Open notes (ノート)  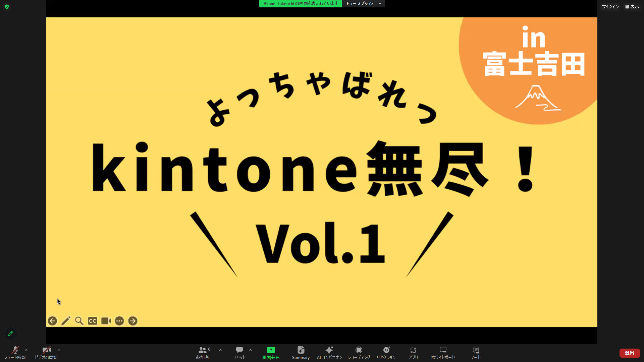coord(476,353)
